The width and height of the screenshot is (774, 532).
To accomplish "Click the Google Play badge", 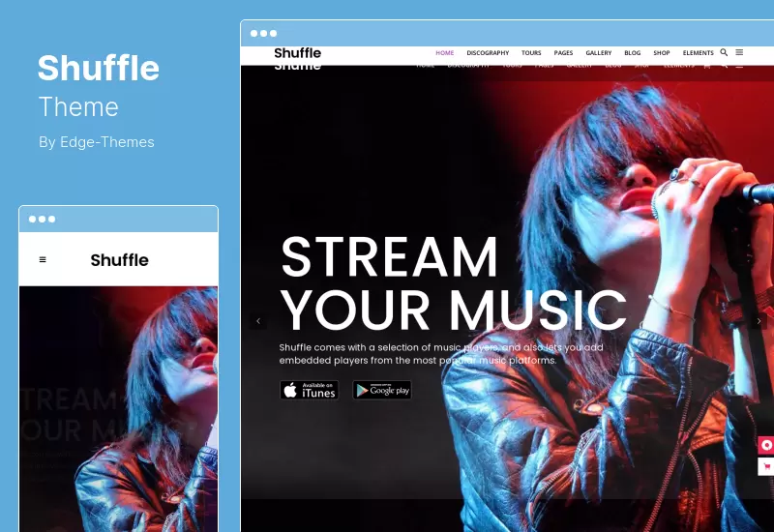I will coord(381,390).
